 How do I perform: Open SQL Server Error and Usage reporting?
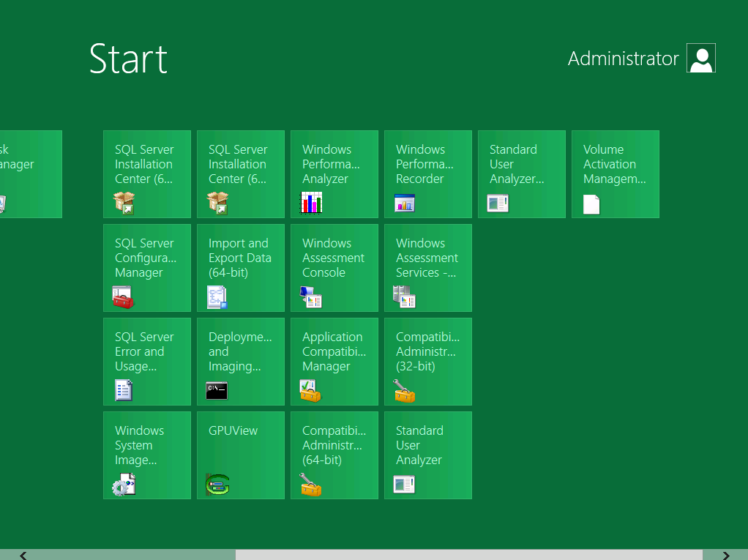click(x=146, y=362)
